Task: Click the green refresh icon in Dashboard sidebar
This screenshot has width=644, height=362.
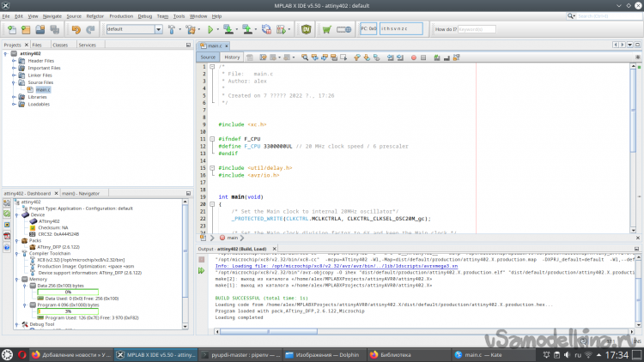Action: [7, 214]
